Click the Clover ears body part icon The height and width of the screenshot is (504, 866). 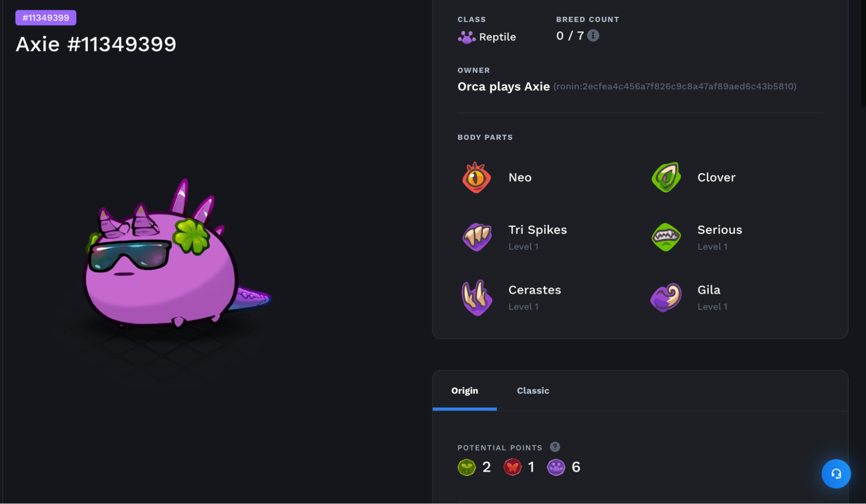point(666,178)
